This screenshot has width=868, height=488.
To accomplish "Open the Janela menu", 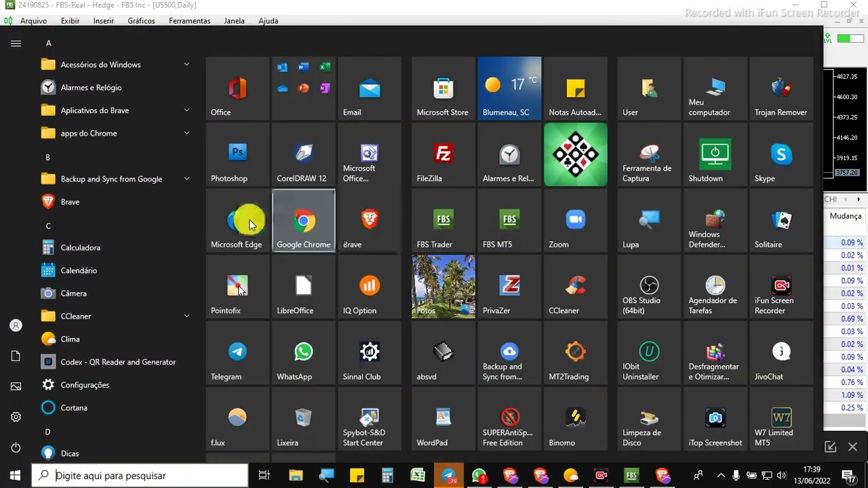I will pos(234,21).
